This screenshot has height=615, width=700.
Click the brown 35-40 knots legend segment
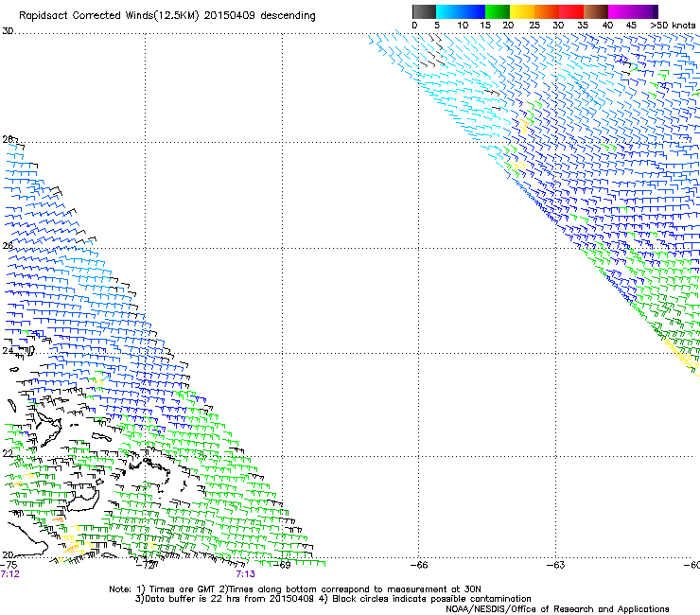click(596, 11)
